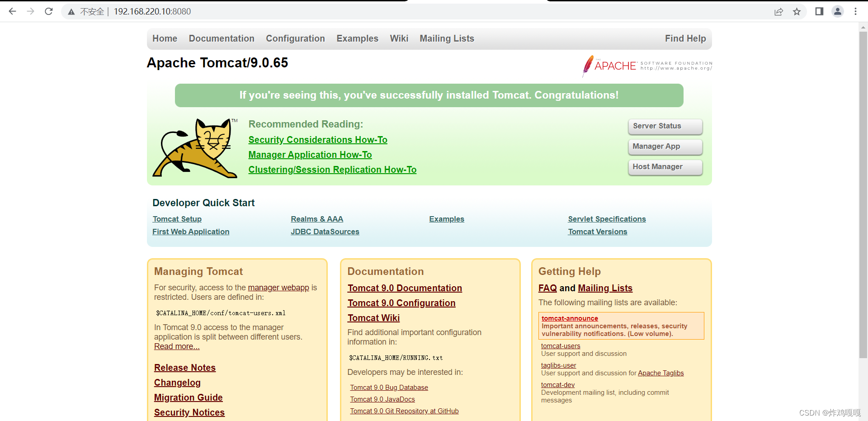Open the browser three-dot menu

pos(855,11)
